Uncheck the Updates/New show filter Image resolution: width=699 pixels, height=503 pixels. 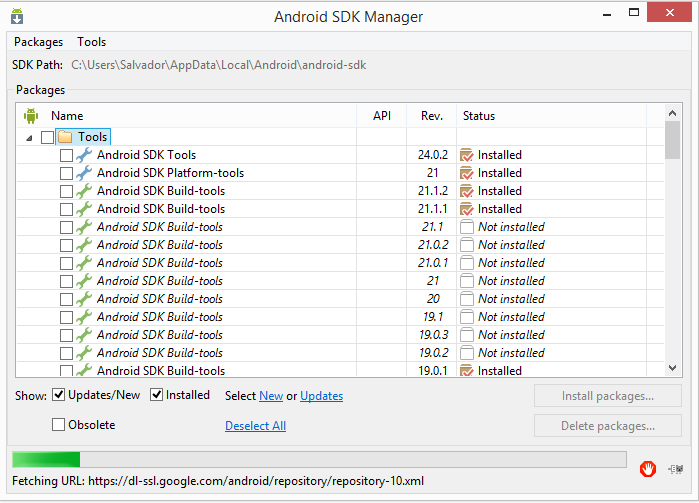(x=58, y=395)
